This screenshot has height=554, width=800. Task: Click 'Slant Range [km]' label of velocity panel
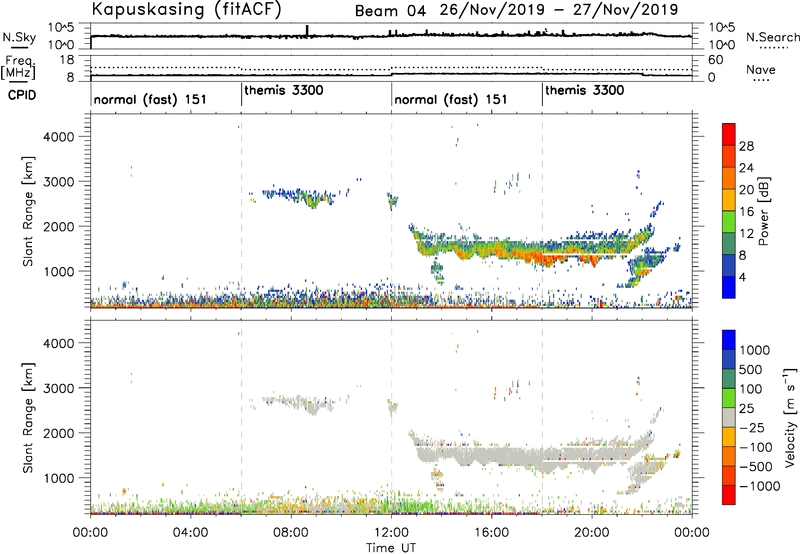(28, 418)
